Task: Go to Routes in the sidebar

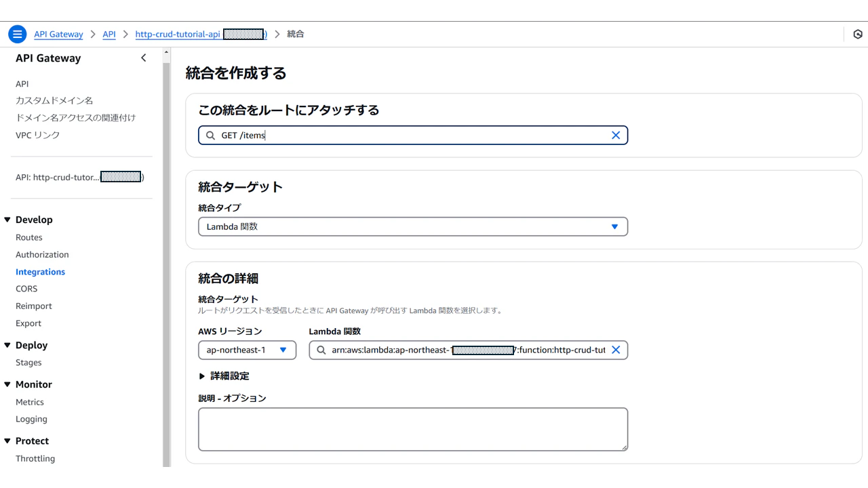Action: pos(29,237)
